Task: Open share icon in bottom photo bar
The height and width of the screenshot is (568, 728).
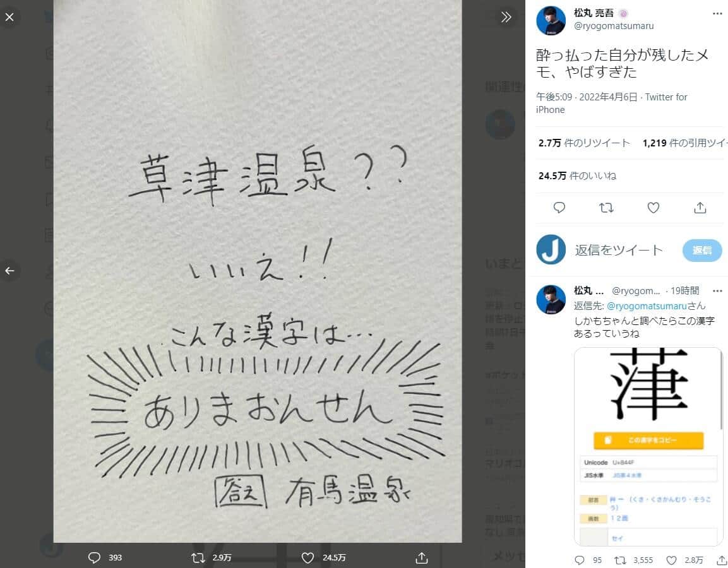Action: [x=422, y=557]
